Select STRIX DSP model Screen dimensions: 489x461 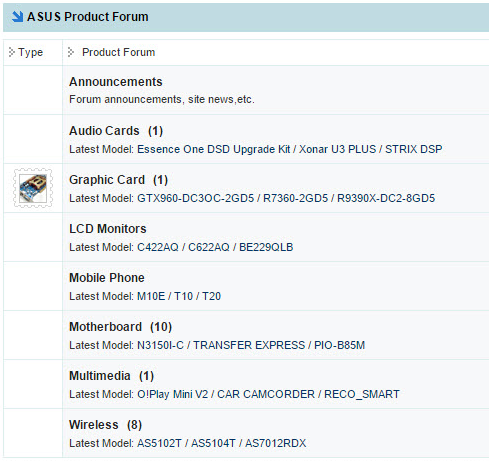414,149
